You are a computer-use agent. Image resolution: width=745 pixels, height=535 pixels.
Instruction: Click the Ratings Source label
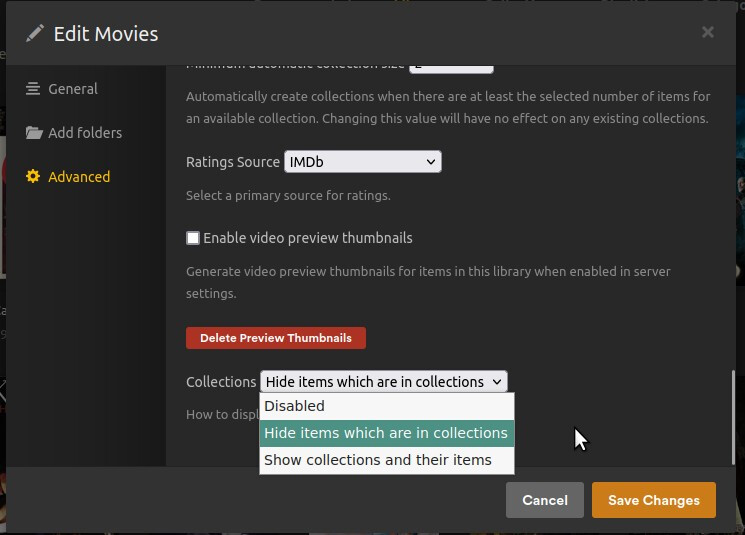point(233,162)
